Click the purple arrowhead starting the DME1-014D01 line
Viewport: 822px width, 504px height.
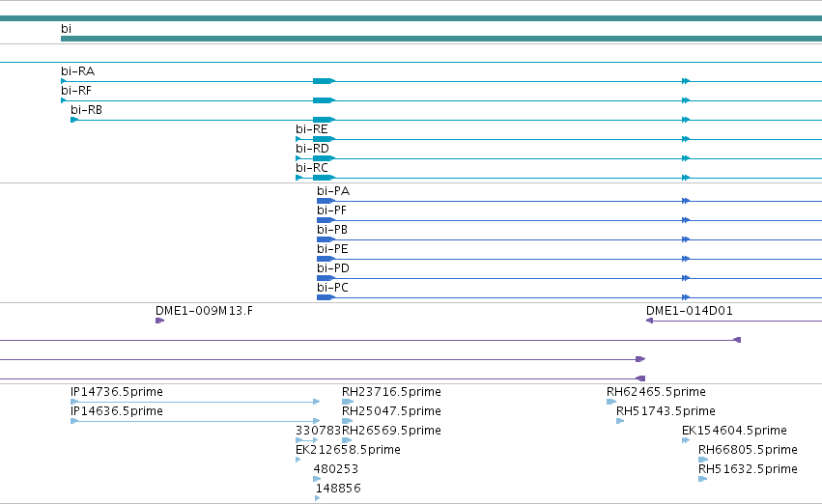pyautogui.click(x=649, y=321)
